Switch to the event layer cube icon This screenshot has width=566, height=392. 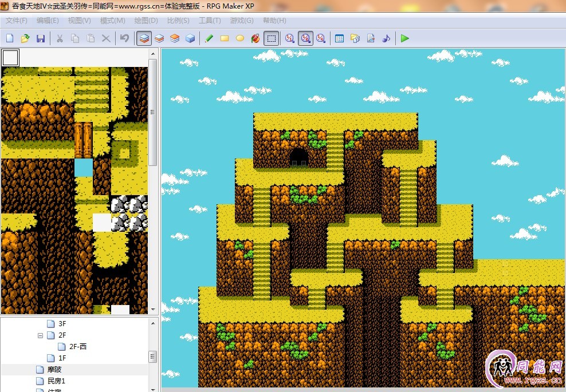[x=190, y=38]
